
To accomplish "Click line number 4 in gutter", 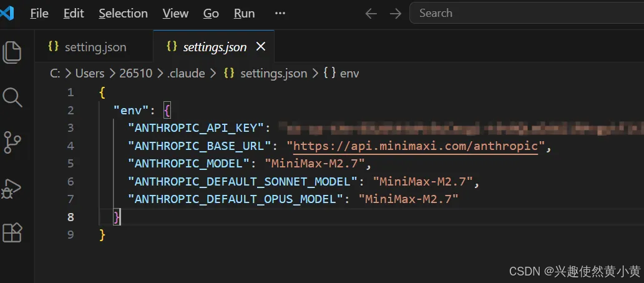I will [x=71, y=146].
